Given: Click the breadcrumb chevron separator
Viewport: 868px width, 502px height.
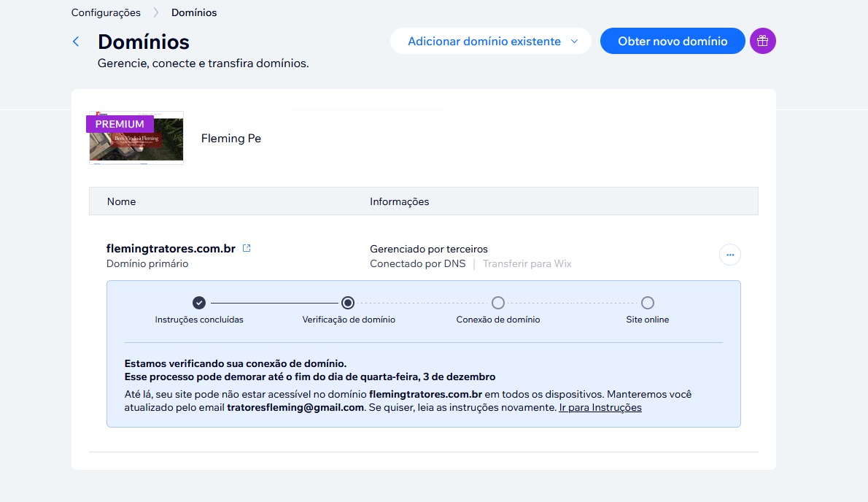Looking at the screenshot, I should tap(156, 12).
